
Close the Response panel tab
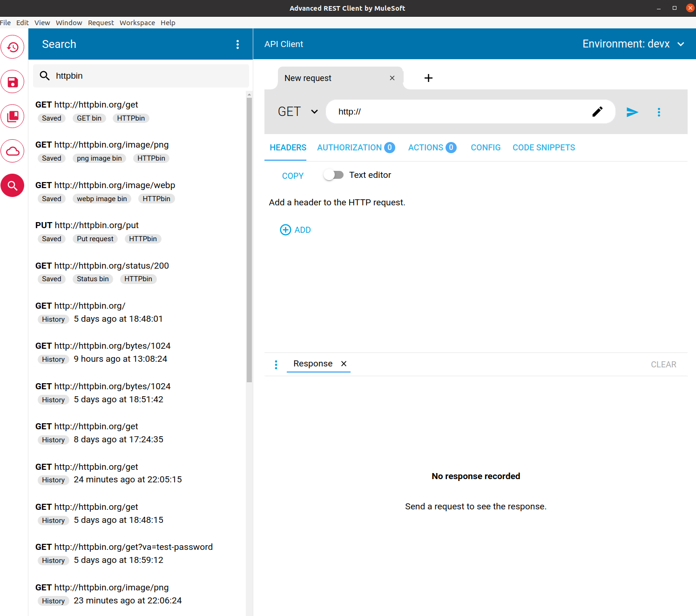[344, 364]
